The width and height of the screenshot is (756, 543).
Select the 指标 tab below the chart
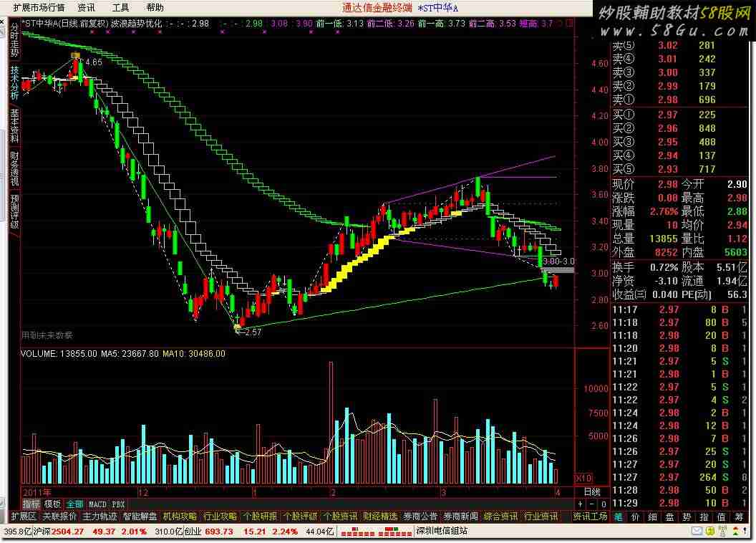tap(31, 504)
